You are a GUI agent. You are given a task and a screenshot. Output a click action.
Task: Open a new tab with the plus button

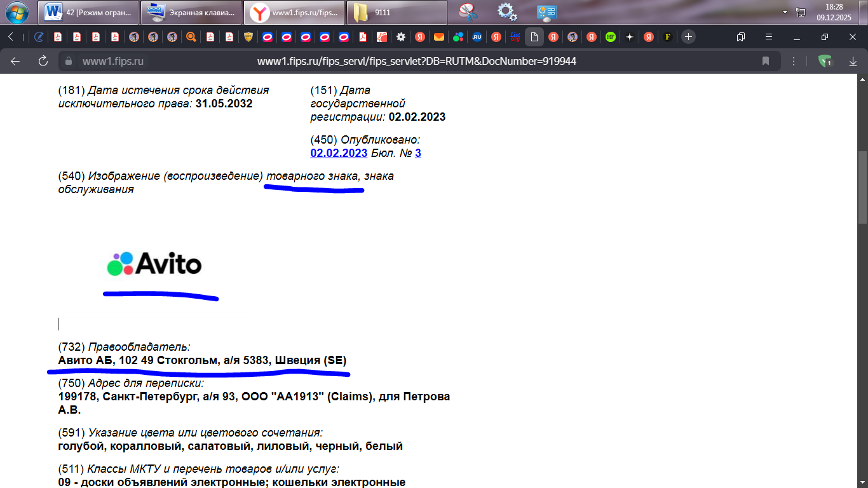pyautogui.click(x=688, y=37)
